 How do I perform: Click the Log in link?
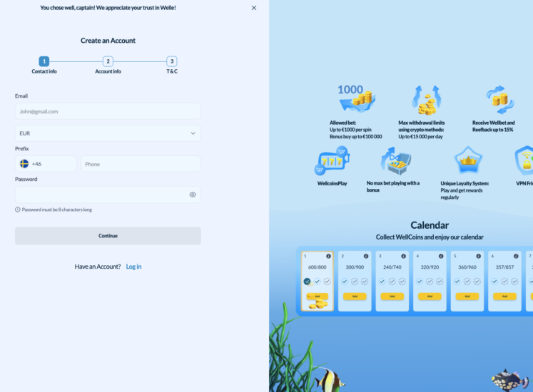pyautogui.click(x=133, y=267)
